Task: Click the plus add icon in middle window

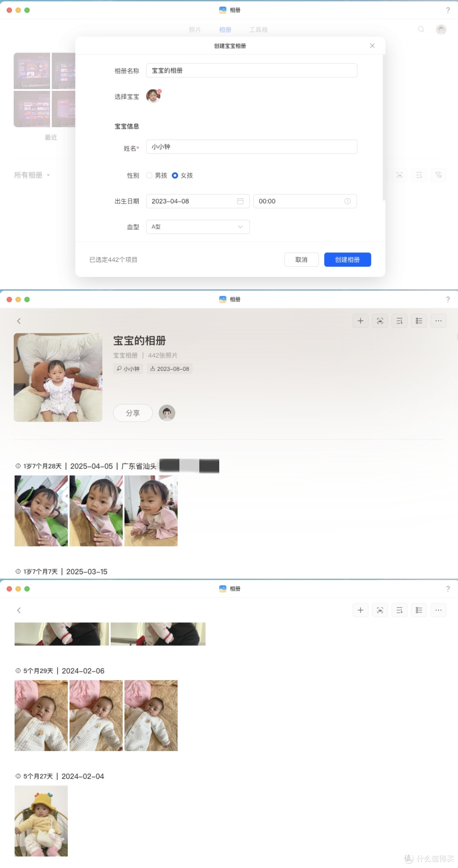Action: 360,321
